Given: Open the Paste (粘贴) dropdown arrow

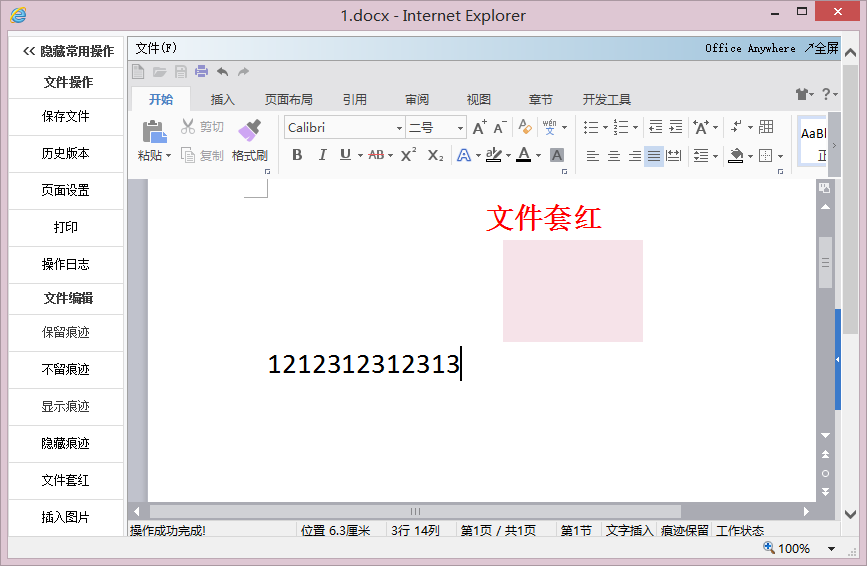Looking at the screenshot, I should tap(169, 156).
